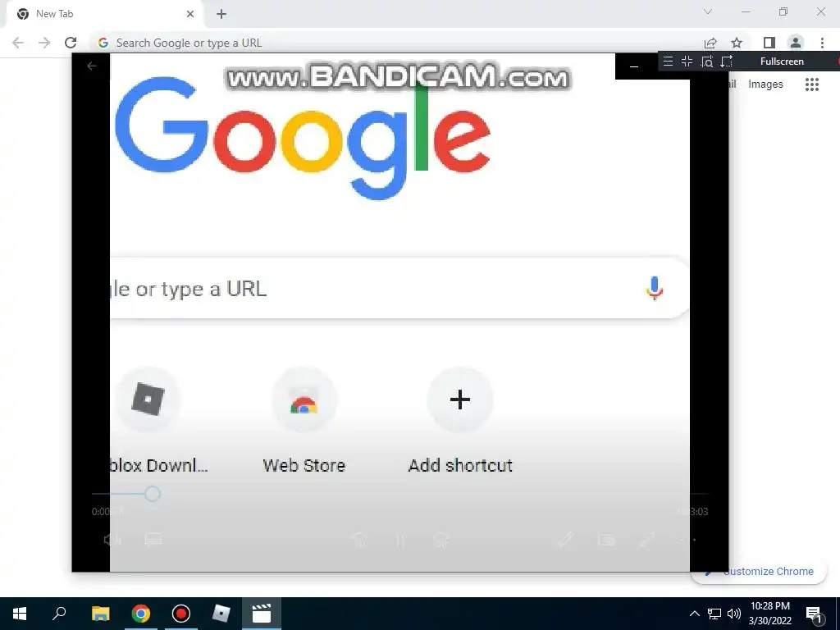Click the Chrome address bar
This screenshot has height=630, width=840.
tap(396, 43)
